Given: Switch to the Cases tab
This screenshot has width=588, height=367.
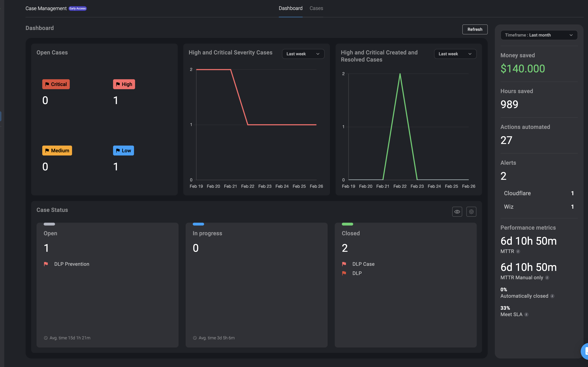Looking at the screenshot, I should pyautogui.click(x=316, y=8).
